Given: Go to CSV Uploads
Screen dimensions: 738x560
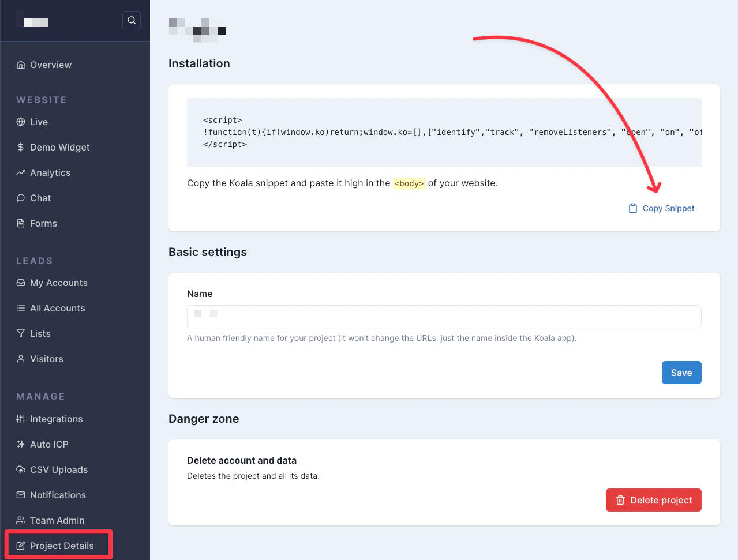Looking at the screenshot, I should [x=59, y=469].
